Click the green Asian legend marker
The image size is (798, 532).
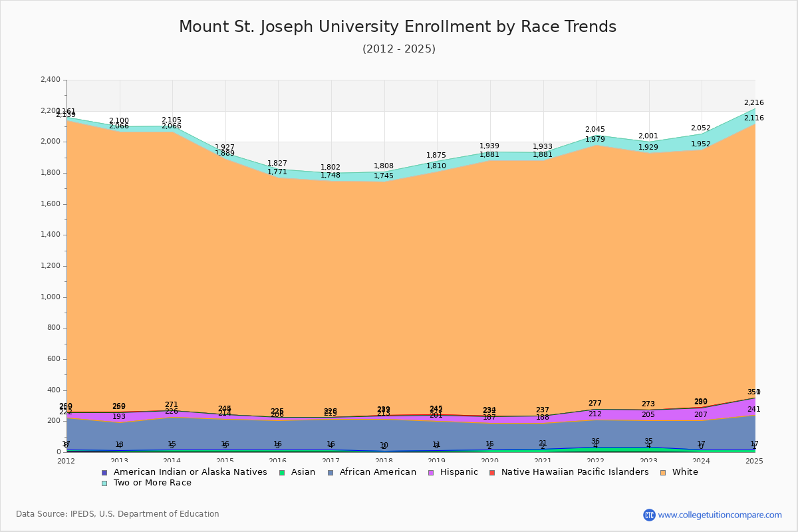(x=283, y=473)
